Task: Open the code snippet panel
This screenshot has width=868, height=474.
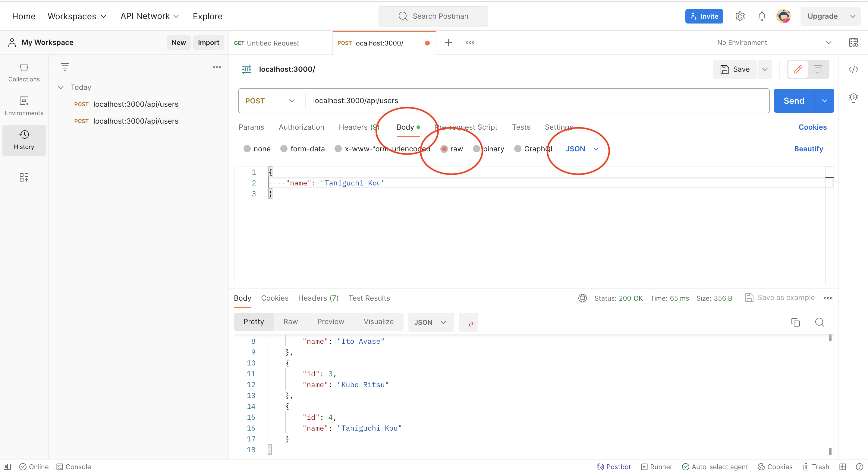Action: point(854,69)
